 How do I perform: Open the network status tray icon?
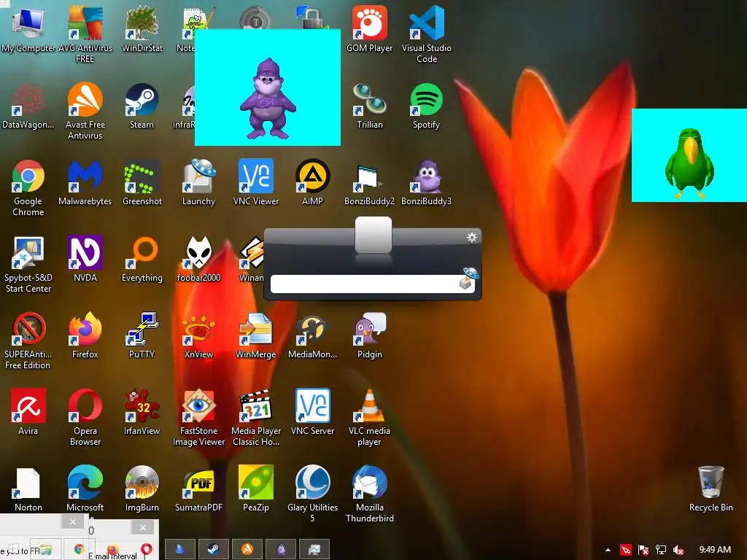[x=661, y=550]
